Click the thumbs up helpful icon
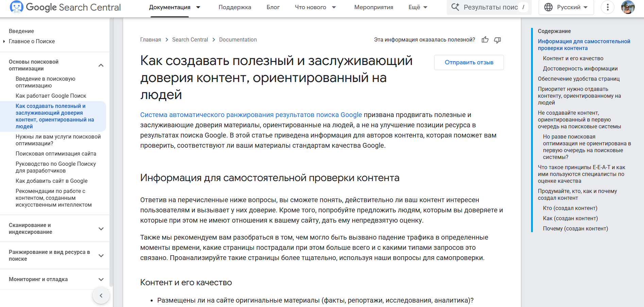The height and width of the screenshot is (307, 644). coord(485,40)
